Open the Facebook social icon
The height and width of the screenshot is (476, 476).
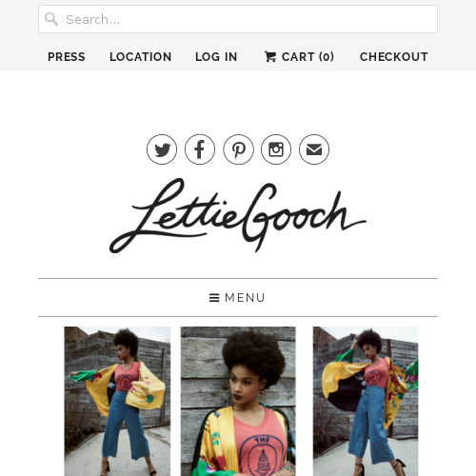click(x=200, y=149)
